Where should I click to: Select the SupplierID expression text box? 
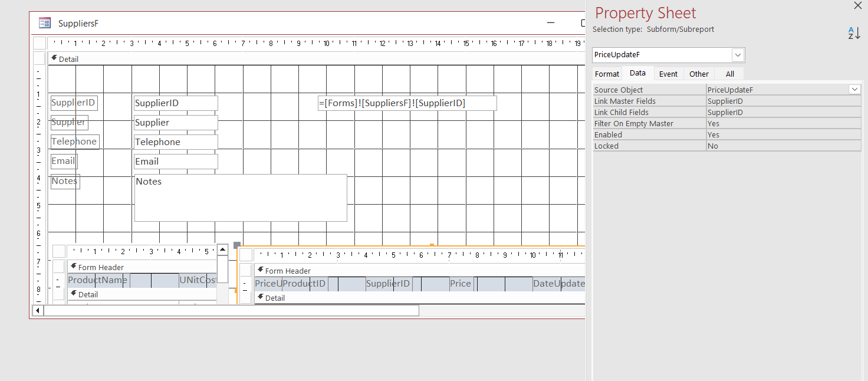407,103
